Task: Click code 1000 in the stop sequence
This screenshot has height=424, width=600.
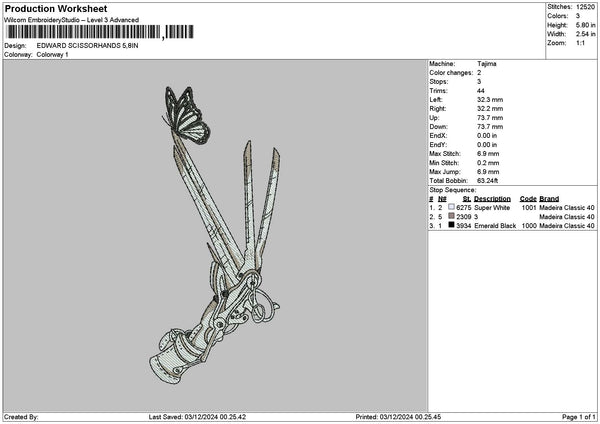Action: [x=529, y=226]
